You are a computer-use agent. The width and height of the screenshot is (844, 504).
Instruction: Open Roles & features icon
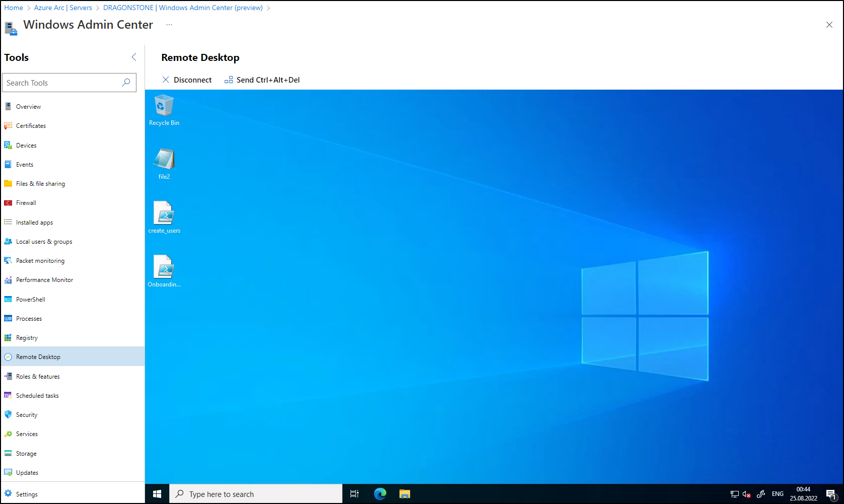(8, 376)
